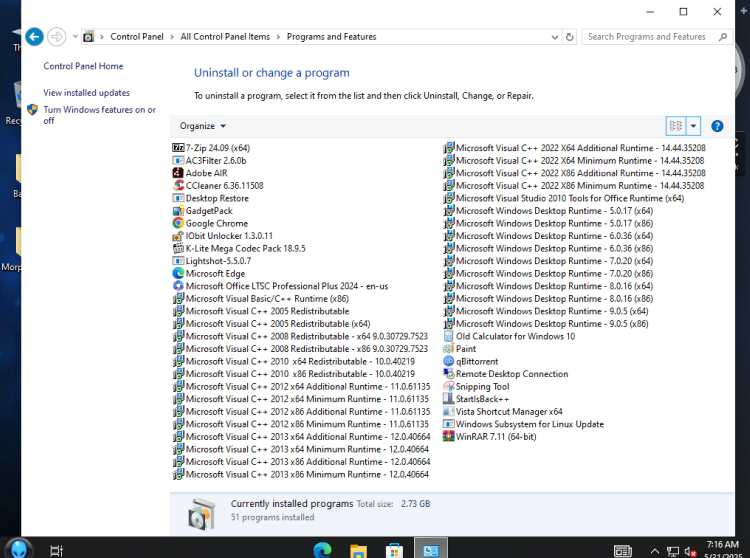Click the Microsoft Edge icon in program list
Viewport: 750px width, 558px height.
[178, 273]
